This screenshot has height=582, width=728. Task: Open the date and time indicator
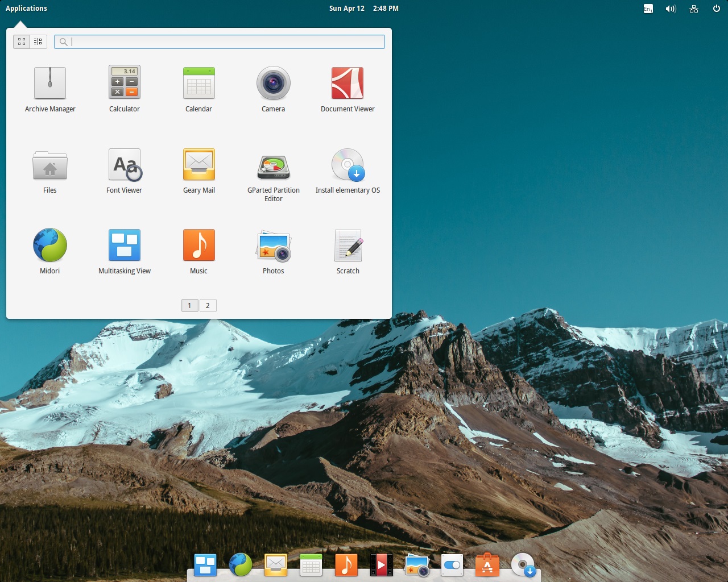tap(363, 9)
